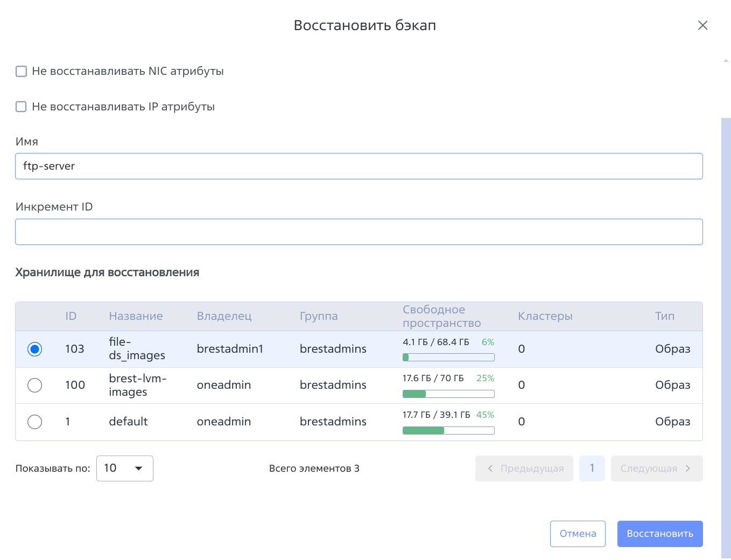Enable 'Не восстанавливать NIC атрибуты' checkbox
This screenshot has height=560, width=731.
click(x=22, y=71)
